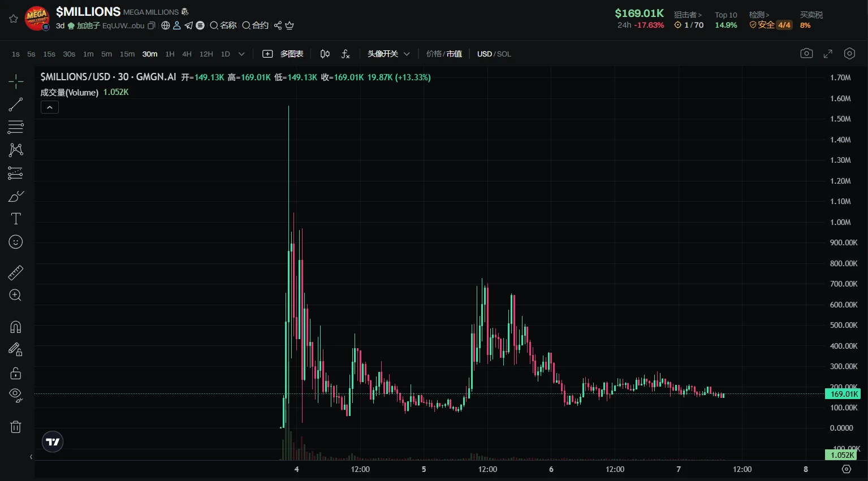868x481 pixels.
Task: Open the indicators fx menu
Action: (x=346, y=54)
